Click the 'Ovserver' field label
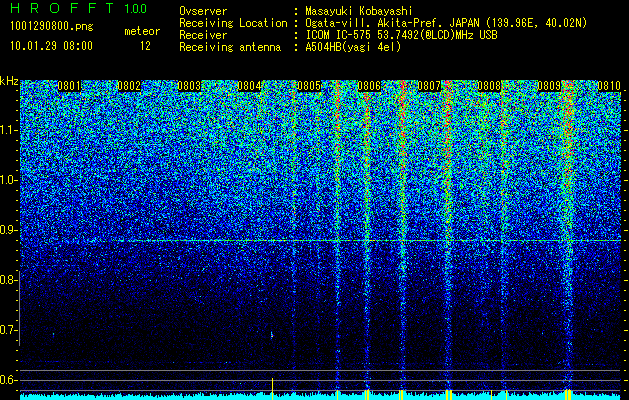The width and height of the screenshot is (629, 400). coord(203,11)
